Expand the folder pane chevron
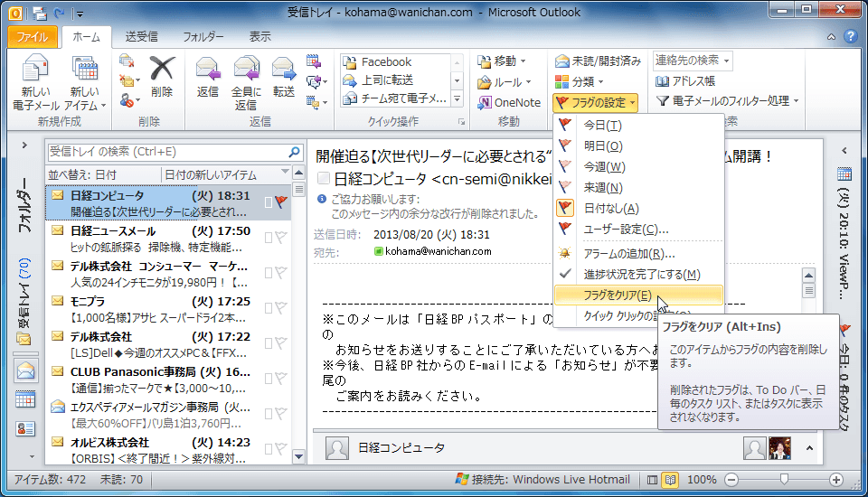This screenshot has height=497, width=868. click(24, 145)
